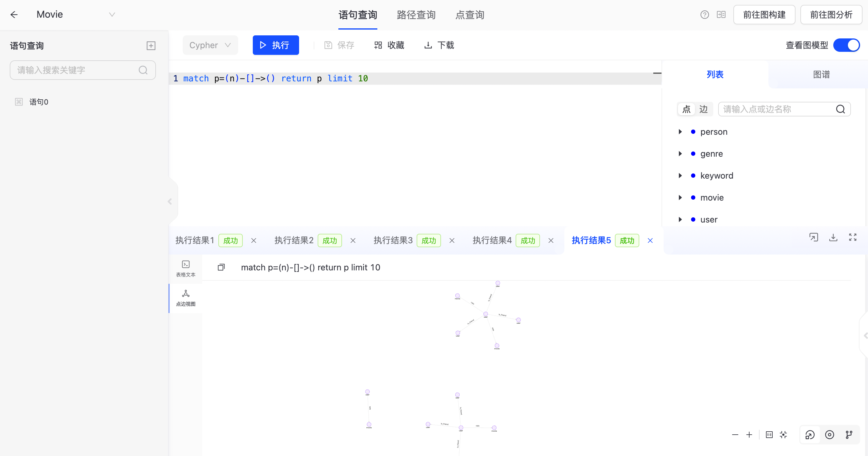868x456 pixels.
Task: Zoom out the graph canvas
Action: [735, 435]
